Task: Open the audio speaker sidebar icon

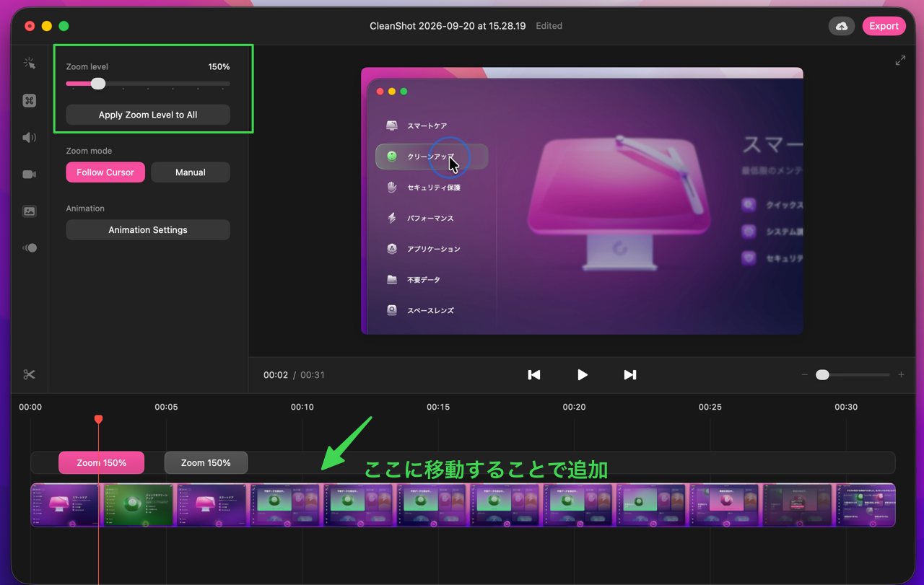Action: 29,137
